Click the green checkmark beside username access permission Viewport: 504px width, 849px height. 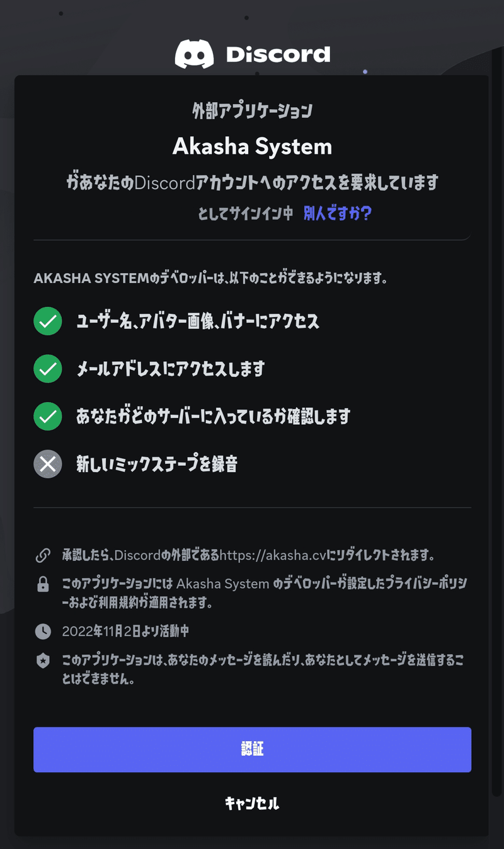coord(48,321)
